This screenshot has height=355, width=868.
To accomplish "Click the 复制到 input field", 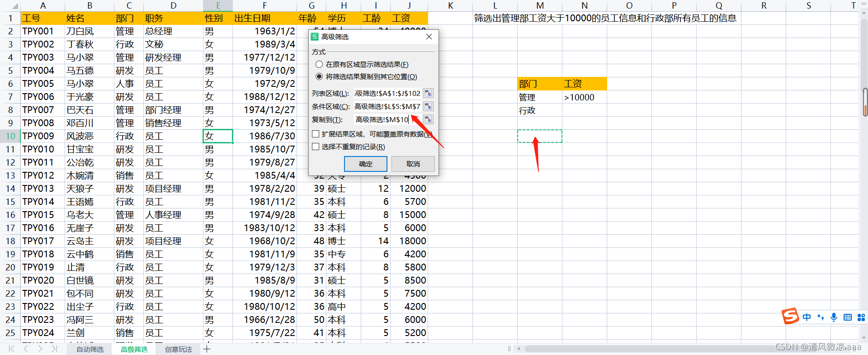I will tap(387, 120).
